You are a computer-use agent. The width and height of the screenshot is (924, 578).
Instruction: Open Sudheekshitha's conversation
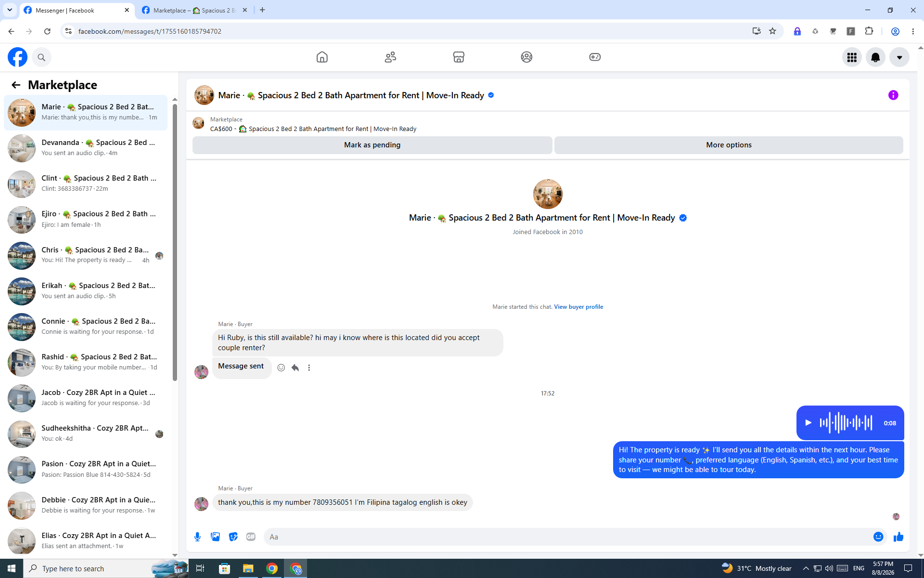coord(86,434)
